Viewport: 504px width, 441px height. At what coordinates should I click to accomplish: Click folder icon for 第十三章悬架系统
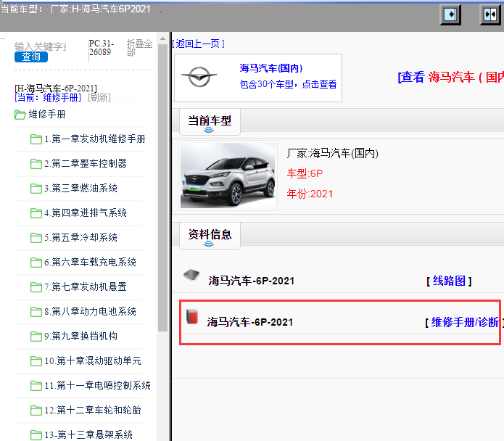tap(36, 435)
